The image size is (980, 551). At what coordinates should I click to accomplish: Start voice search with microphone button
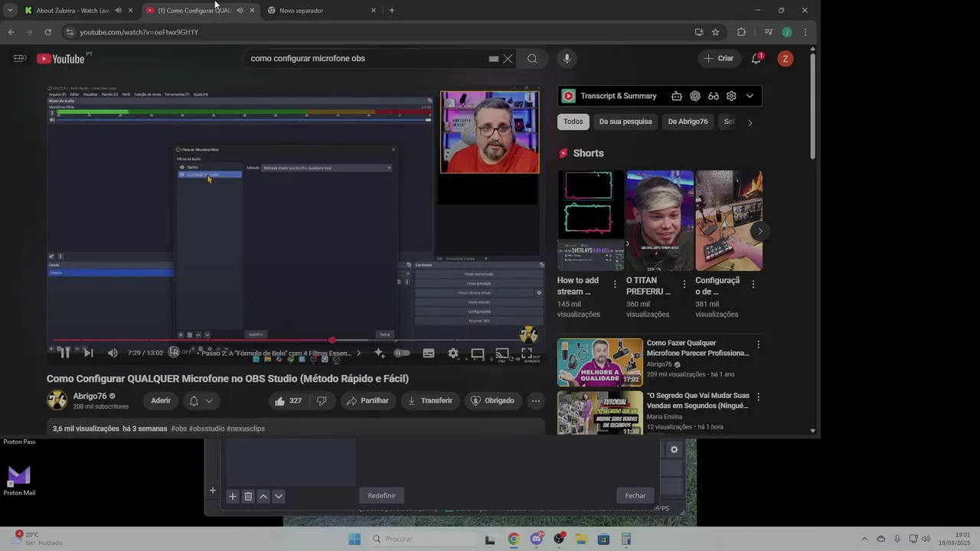pos(567,59)
